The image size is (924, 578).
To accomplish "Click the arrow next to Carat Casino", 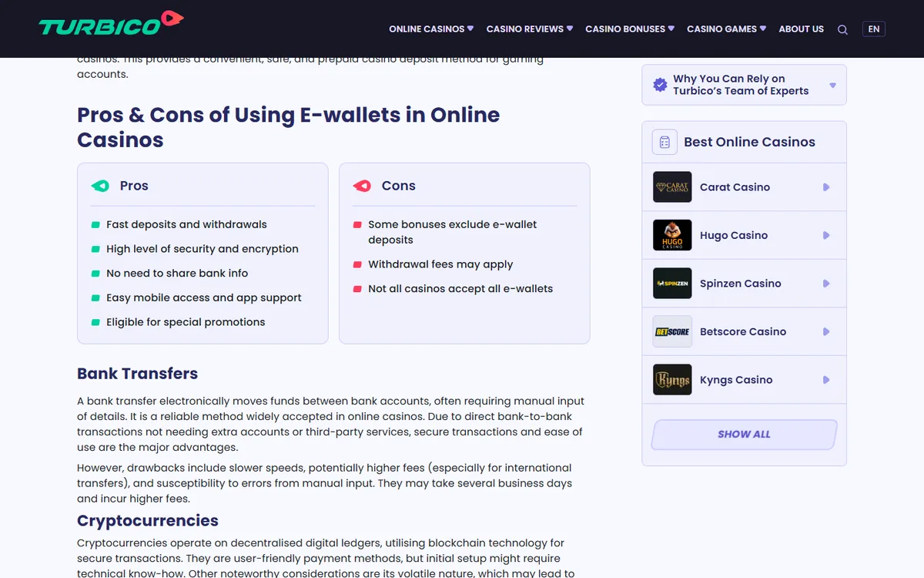I will click(826, 187).
